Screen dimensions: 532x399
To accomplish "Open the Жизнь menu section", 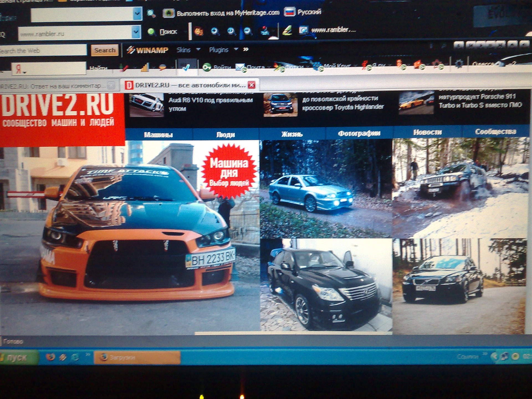I will [292, 134].
